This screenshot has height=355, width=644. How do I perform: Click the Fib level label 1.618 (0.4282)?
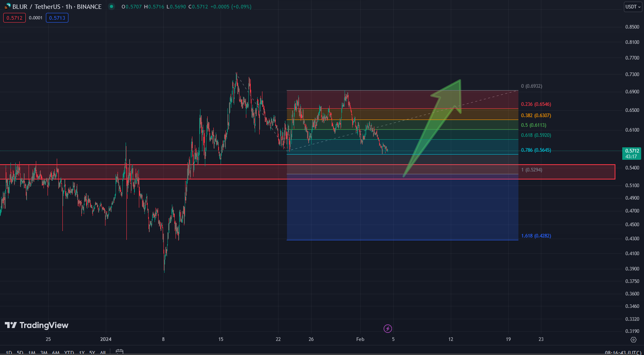(536, 236)
